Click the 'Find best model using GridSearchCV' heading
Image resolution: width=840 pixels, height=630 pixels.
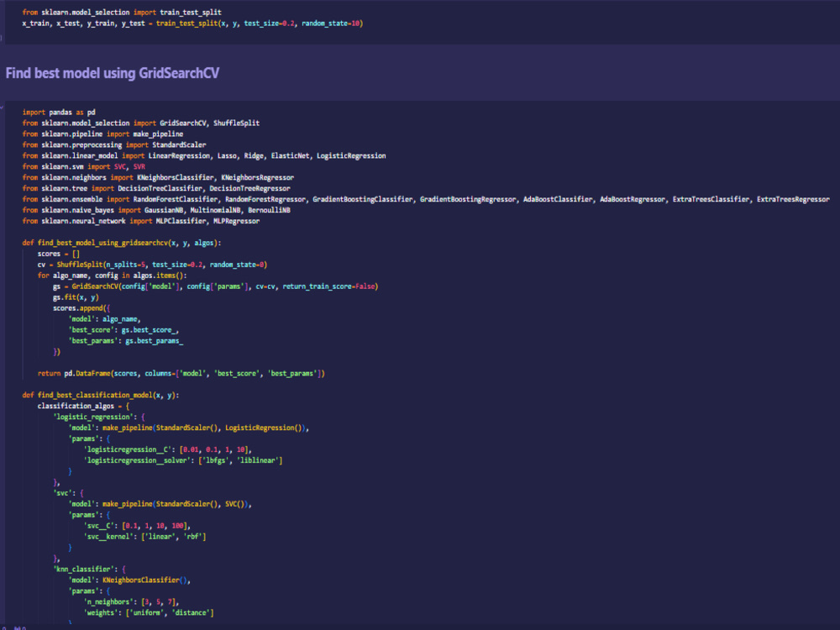click(112, 73)
